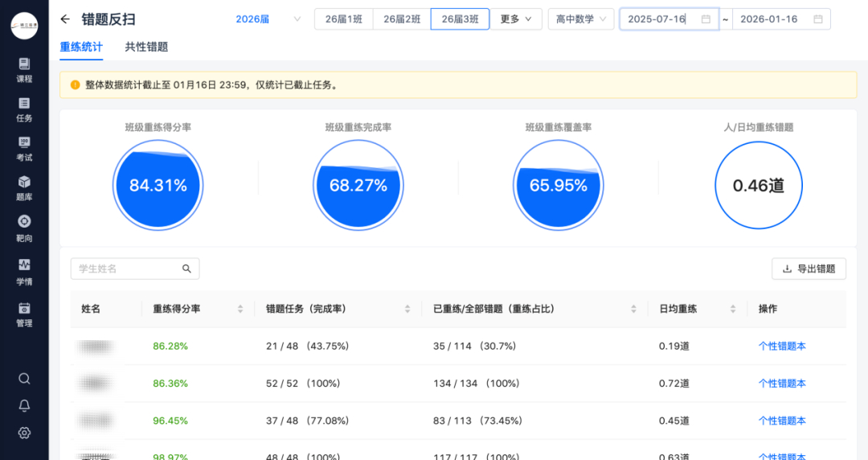
Task: Sort by 已重练/全部错题 column arrows
Action: point(633,309)
